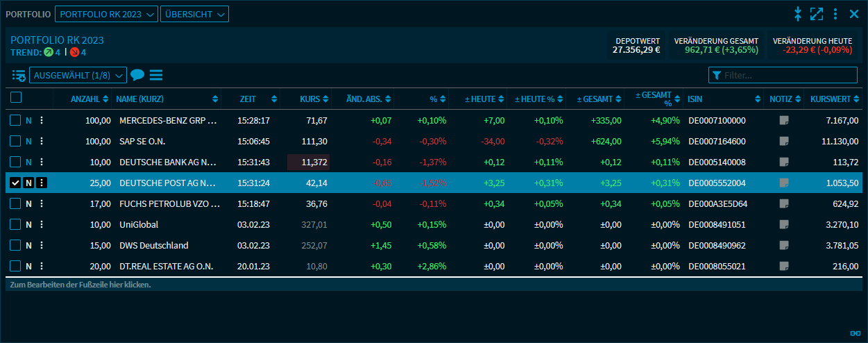
Task: Expand the Übersicht view dropdown
Action: pos(194,14)
